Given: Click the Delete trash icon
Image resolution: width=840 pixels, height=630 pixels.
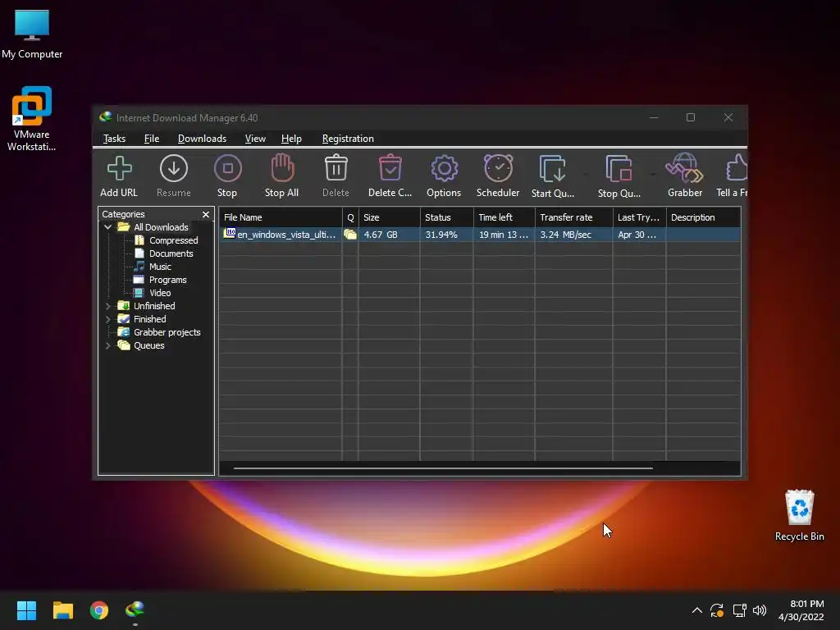Looking at the screenshot, I should coord(336,168).
